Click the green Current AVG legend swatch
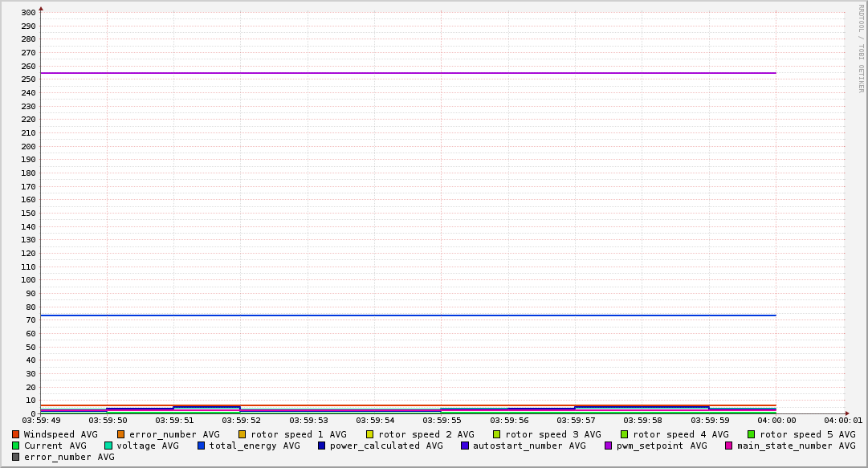Viewport: 868px width, 468px height. 16,446
